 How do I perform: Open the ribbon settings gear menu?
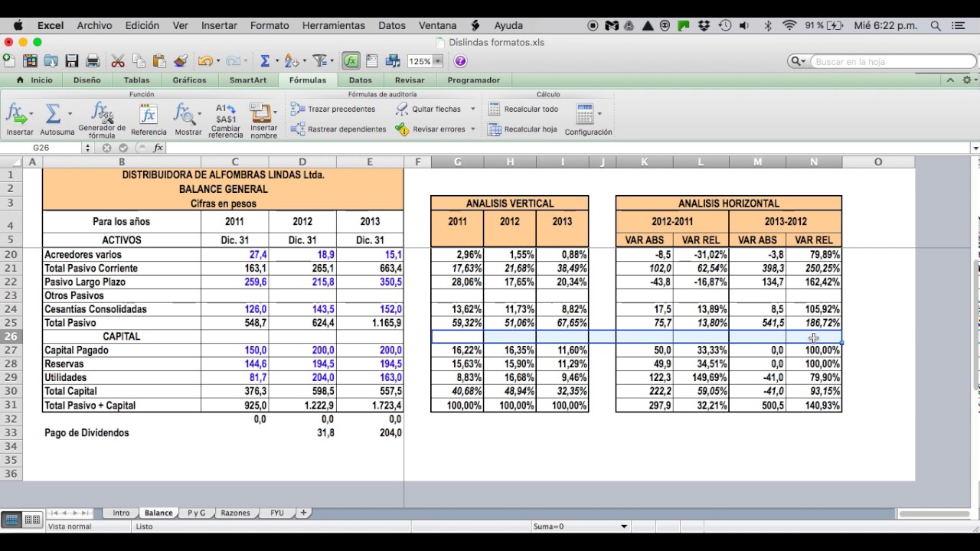[968, 80]
